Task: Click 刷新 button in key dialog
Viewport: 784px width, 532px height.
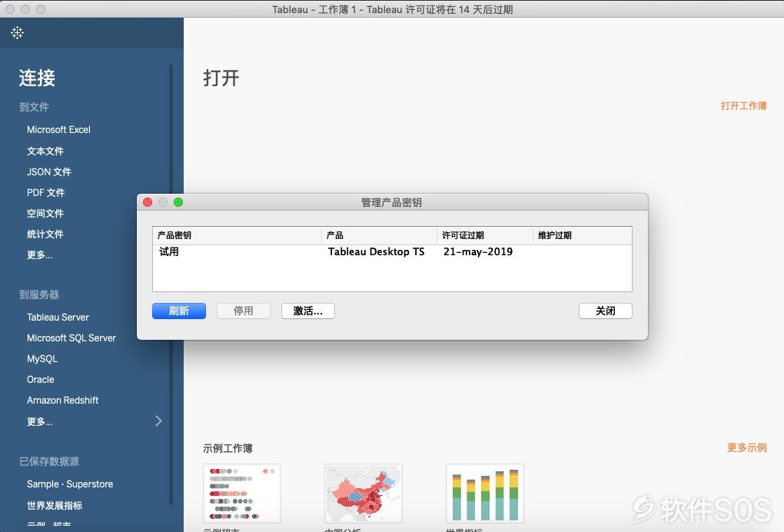Action: [179, 311]
